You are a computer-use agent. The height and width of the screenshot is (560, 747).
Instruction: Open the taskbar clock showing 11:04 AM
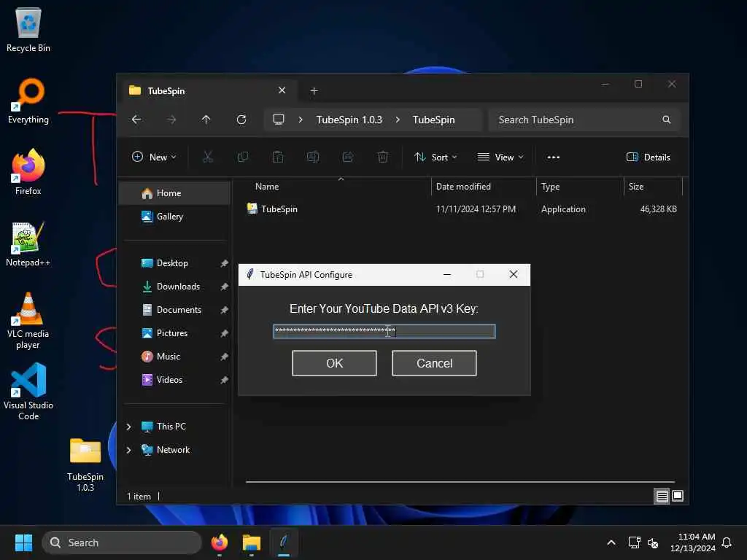point(693,542)
